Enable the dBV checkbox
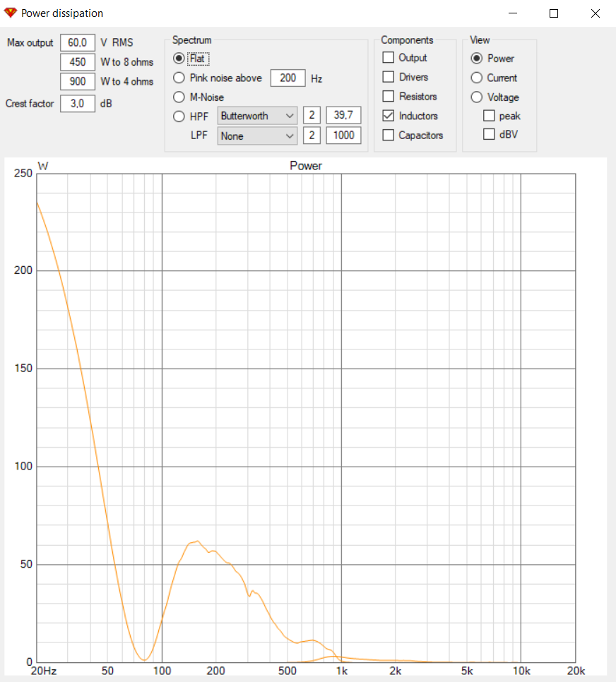This screenshot has height=682, width=616. point(489,134)
